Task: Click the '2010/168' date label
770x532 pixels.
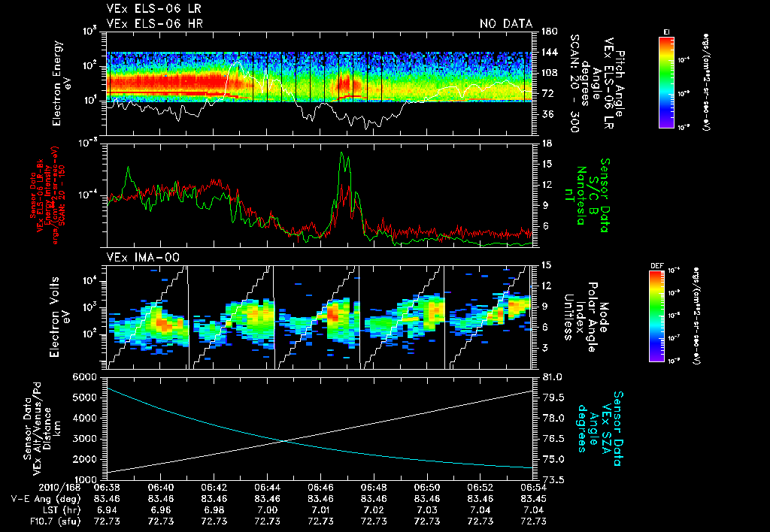Action: [60, 488]
